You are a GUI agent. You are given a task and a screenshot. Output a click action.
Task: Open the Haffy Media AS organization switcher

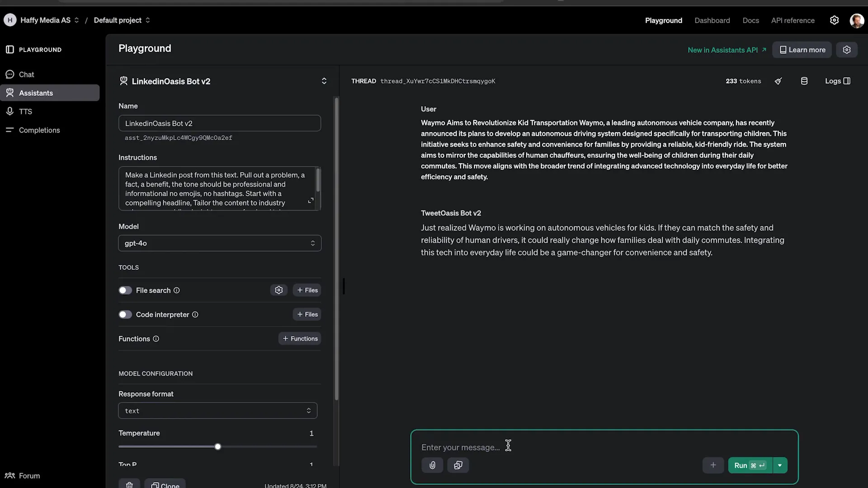click(50, 20)
